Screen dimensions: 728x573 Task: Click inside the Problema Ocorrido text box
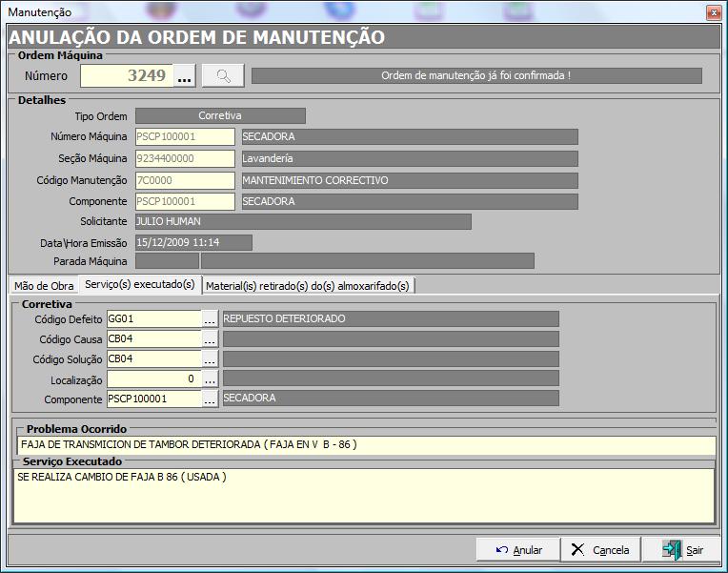click(364, 444)
